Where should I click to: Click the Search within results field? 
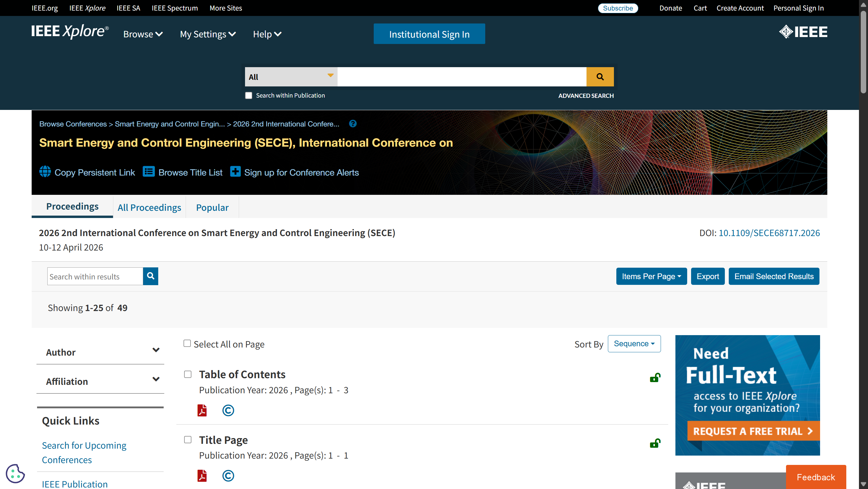[95, 276]
